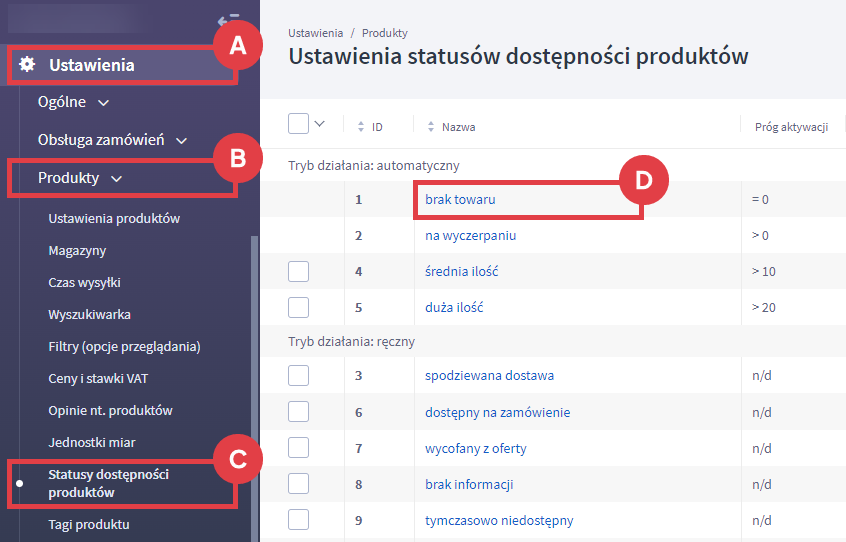Open the brak towaru status link
This screenshot has width=846, height=542.
coord(460,199)
